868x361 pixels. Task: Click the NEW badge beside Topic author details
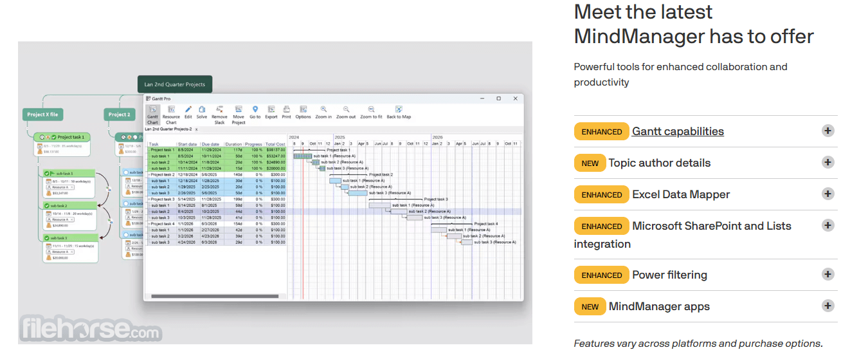590,163
